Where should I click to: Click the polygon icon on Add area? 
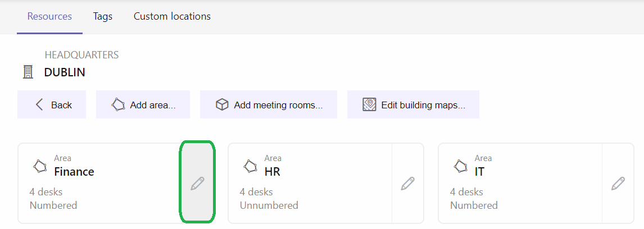point(118,104)
